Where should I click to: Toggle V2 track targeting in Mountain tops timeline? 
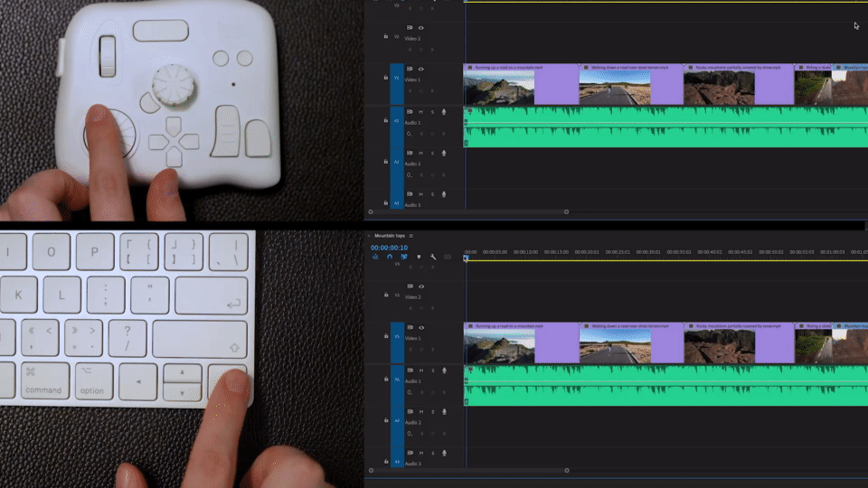[x=397, y=296]
